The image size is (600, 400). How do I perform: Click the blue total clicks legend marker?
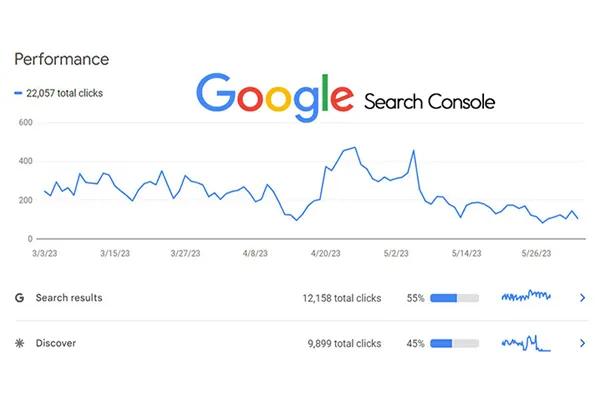coord(18,93)
